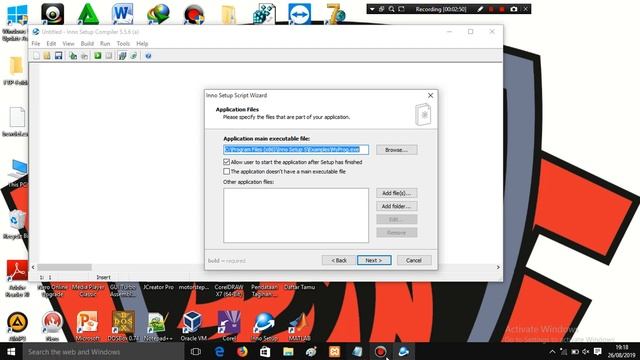Click the main executable file path field
640x360 pixels.
tap(296, 149)
